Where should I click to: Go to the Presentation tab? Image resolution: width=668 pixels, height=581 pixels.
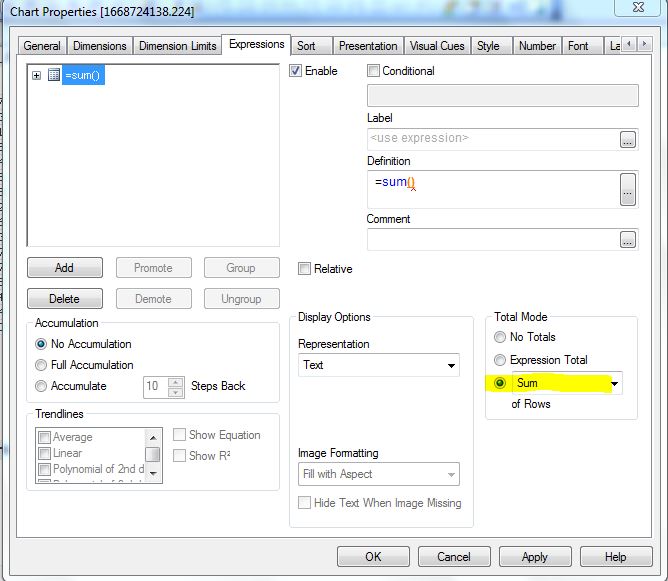click(368, 46)
